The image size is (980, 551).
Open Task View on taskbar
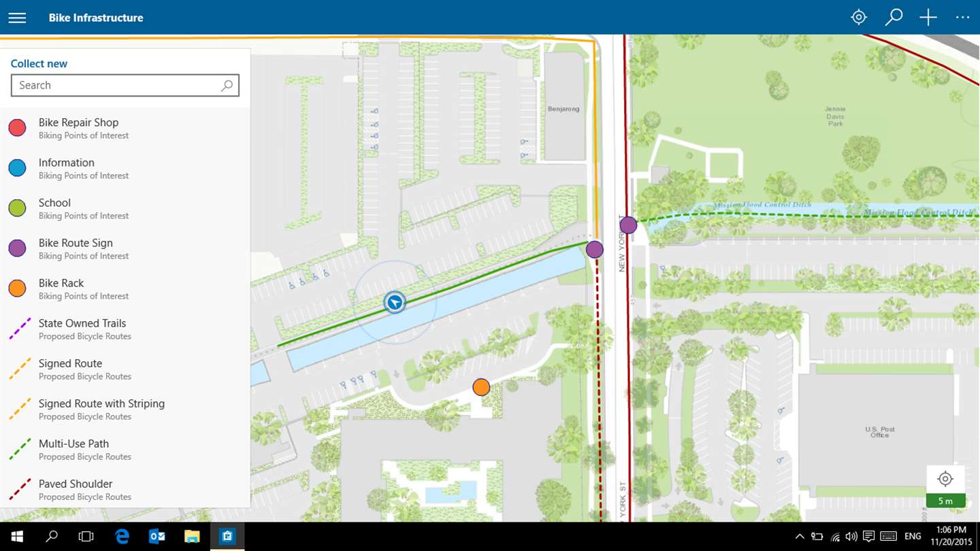(x=86, y=537)
